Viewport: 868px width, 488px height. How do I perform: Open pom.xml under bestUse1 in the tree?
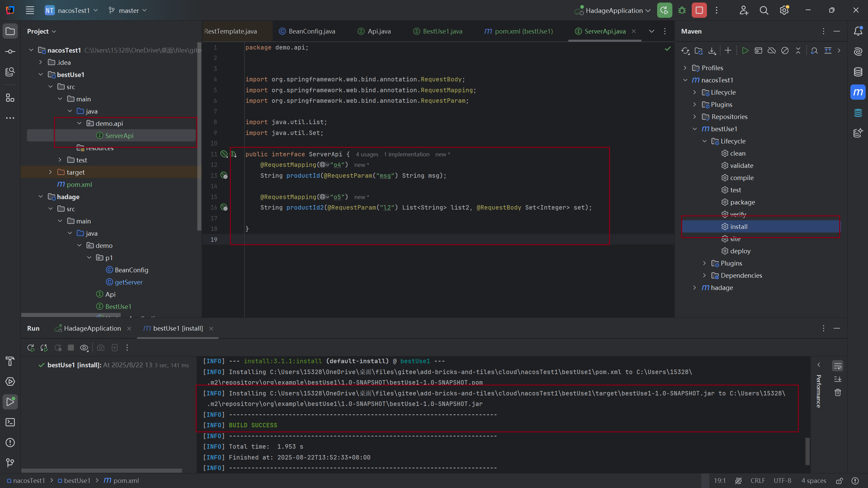click(x=79, y=184)
